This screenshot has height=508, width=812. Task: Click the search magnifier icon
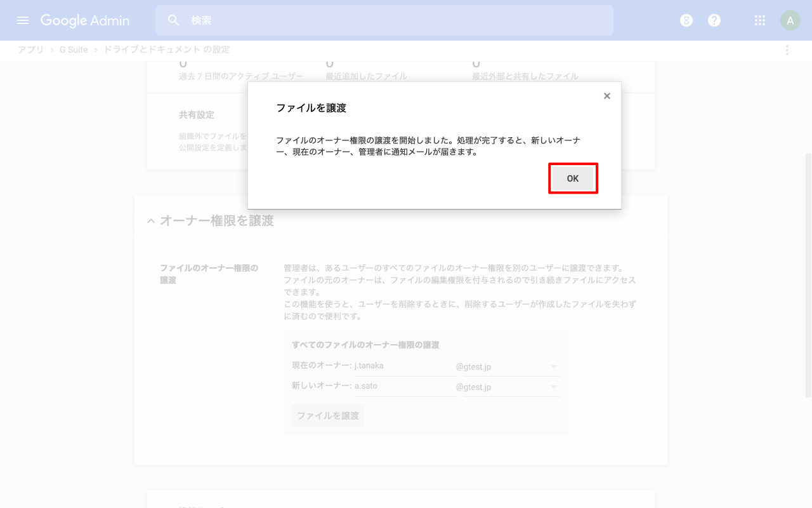coord(174,20)
